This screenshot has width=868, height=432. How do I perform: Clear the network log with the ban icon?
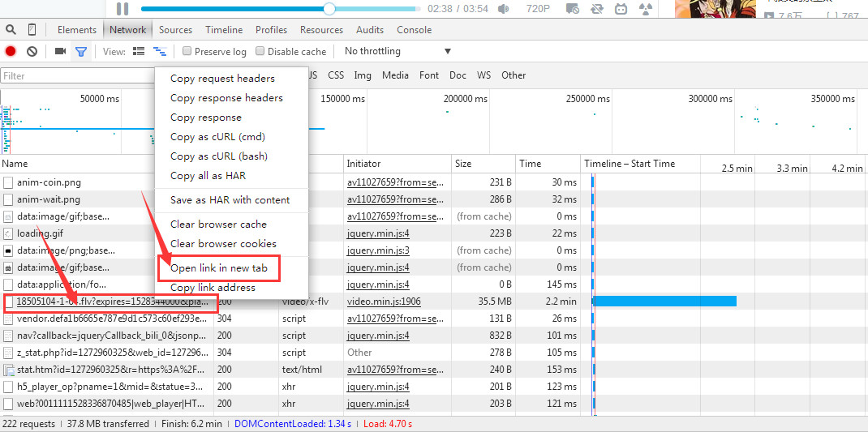[32, 51]
